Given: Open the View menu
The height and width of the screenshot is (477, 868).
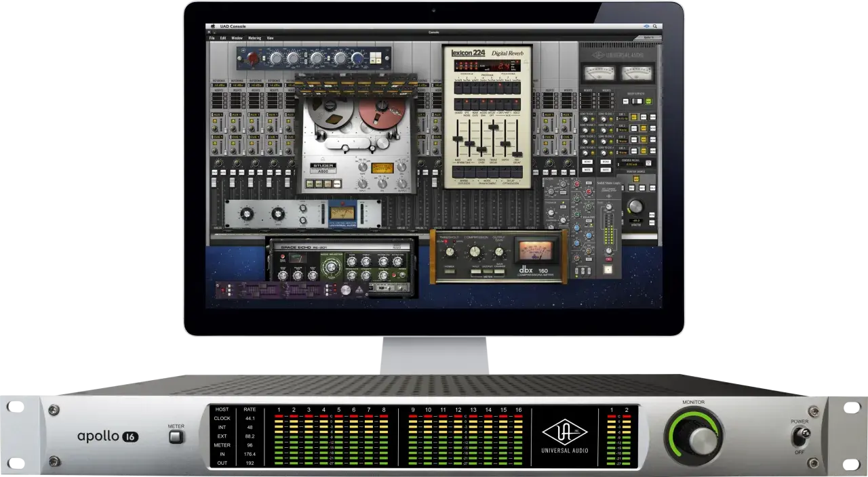Looking at the screenshot, I should coord(271,38).
